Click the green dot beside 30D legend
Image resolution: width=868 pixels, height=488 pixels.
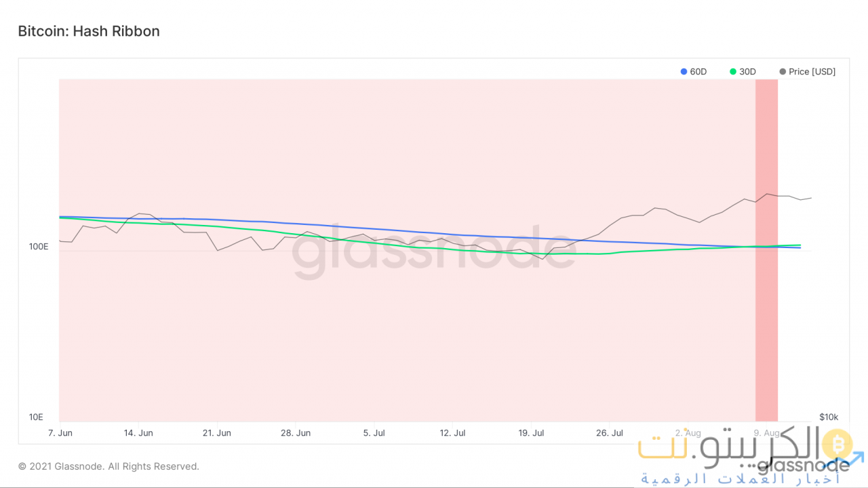733,72
